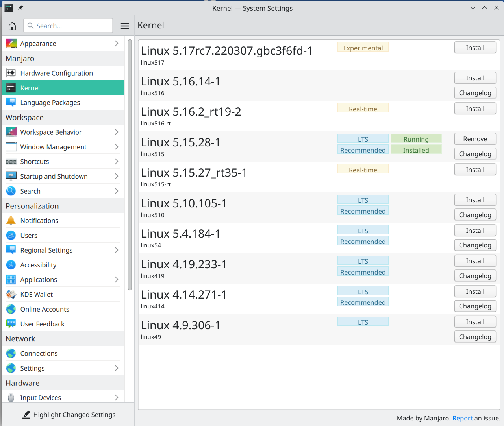Expand Startup and Shutdown chevron
Screen dimensions: 504x426
coord(117,176)
